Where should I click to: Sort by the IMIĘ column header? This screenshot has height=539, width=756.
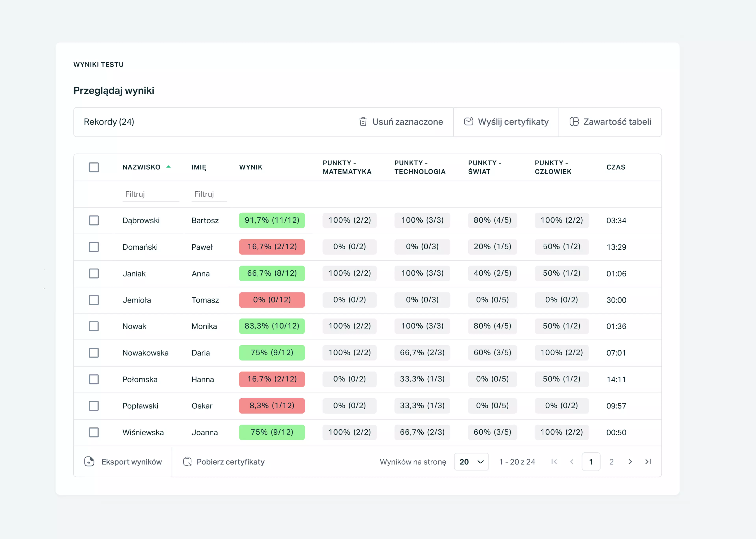tap(199, 167)
